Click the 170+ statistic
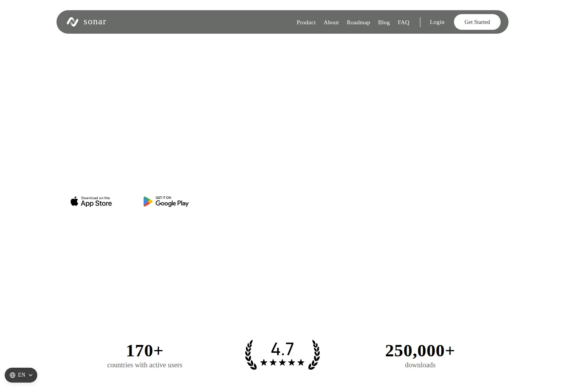The height and width of the screenshot is (392, 565). tap(144, 350)
